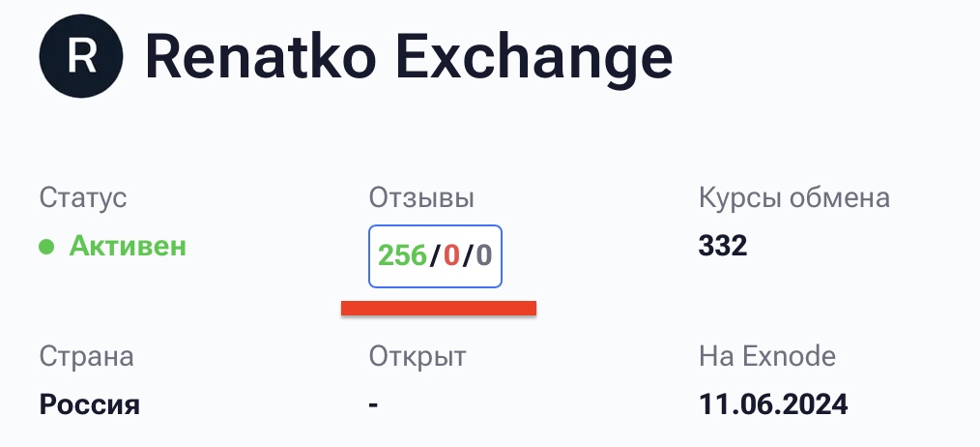Open the reviews box 256/0/0
This screenshot has height=447, width=980.
click(435, 256)
